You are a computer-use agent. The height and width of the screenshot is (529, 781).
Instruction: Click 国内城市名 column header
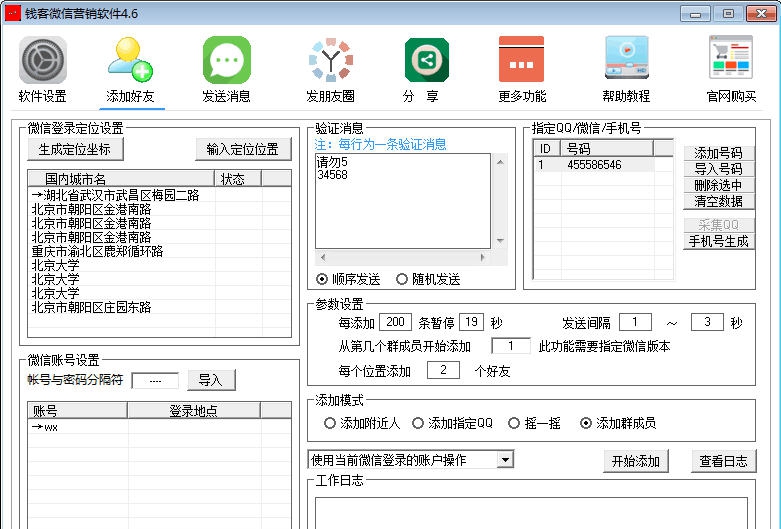point(121,178)
